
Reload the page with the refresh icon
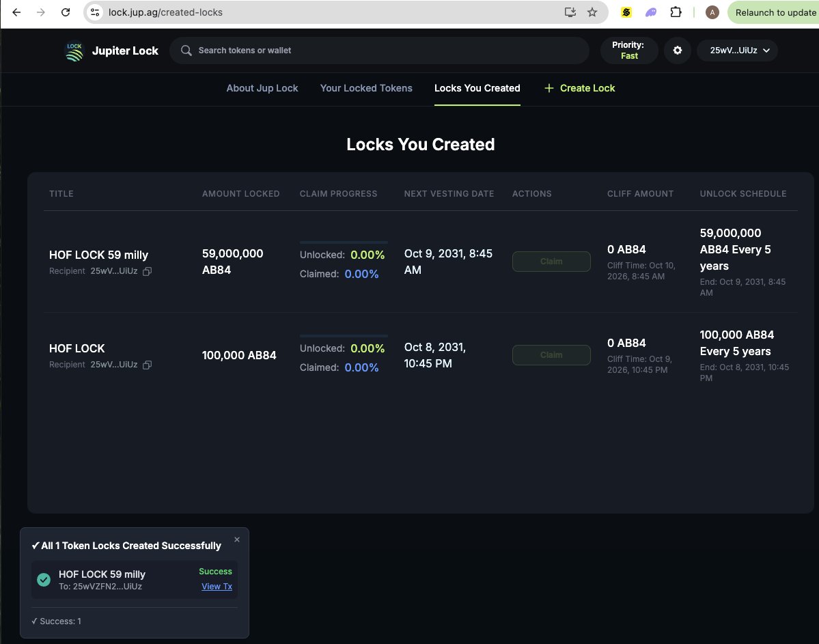pyautogui.click(x=66, y=12)
